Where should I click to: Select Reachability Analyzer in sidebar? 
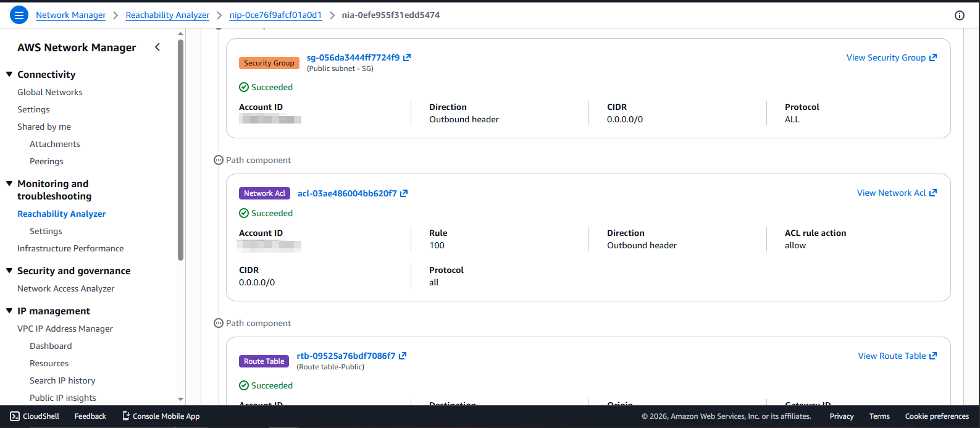[62, 214]
